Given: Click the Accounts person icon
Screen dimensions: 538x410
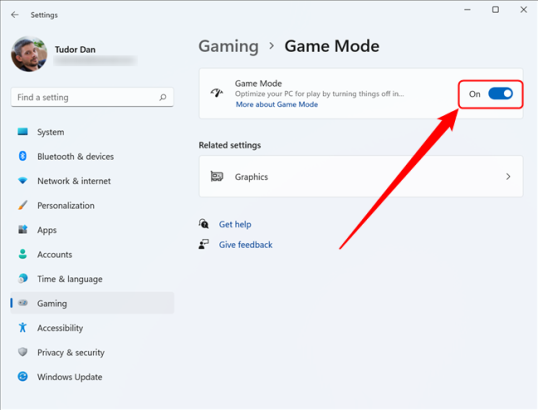Looking at the screenshot, I should pos(23,254).
